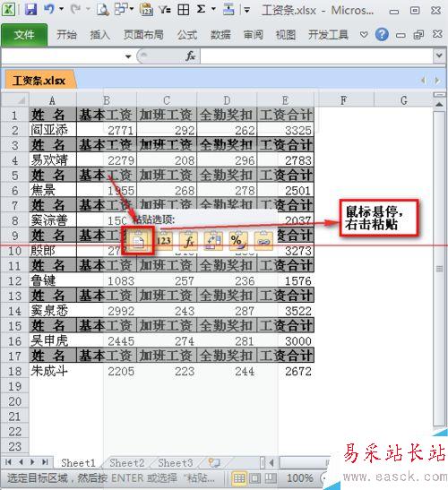Image resolution: width=448 pixels, height=490 pixels.
Task: Click the Insert Function fx button
Action: [x=190, y=56]
